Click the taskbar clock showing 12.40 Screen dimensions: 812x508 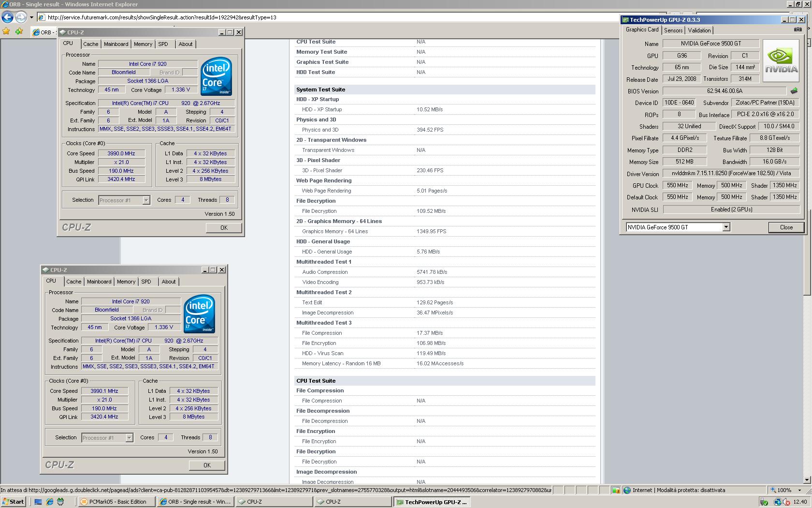click(x=800, y=502)
